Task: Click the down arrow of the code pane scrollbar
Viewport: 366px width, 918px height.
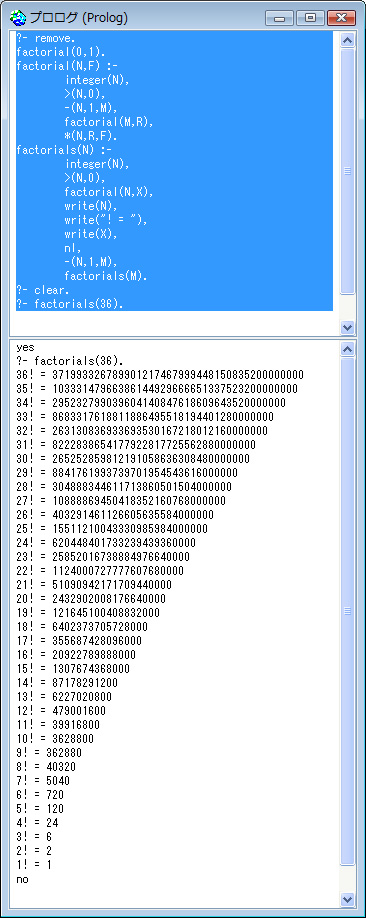Action: tap(347, 328)
